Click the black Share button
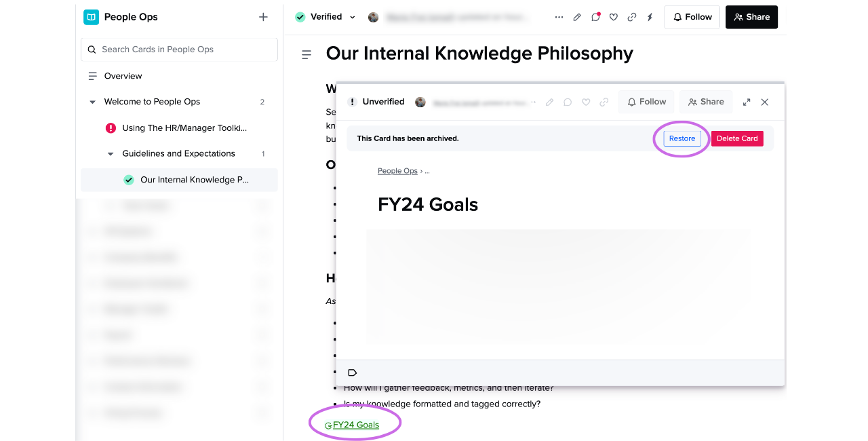The image size is (868, 441). pos(751,17)
